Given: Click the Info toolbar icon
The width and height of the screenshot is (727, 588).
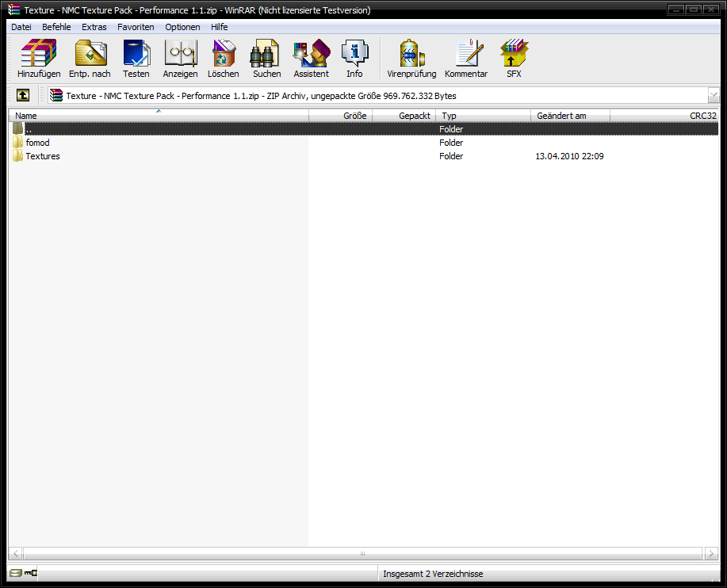Looking at the screenshot, I should [x=354, y=53].
